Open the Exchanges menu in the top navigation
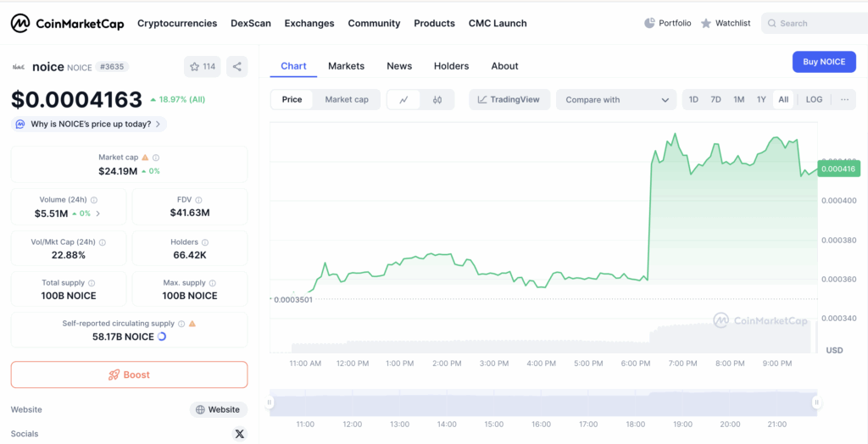 point(309,23)
